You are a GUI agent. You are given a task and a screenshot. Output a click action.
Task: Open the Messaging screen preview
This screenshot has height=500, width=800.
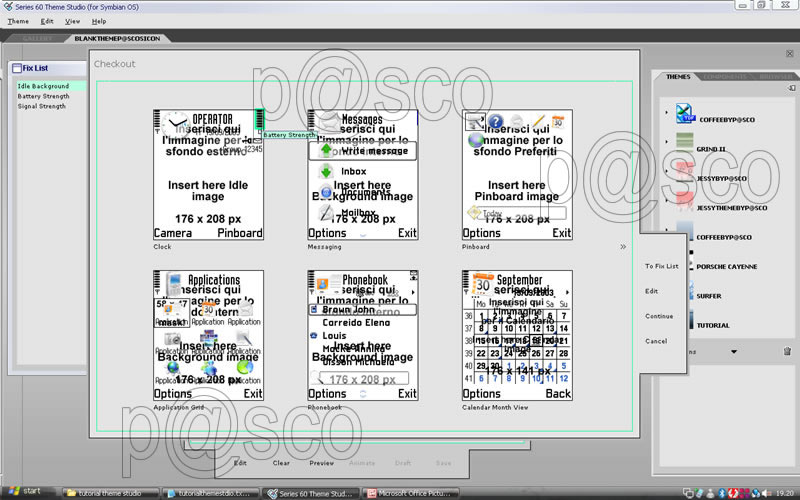coord(363,174)
